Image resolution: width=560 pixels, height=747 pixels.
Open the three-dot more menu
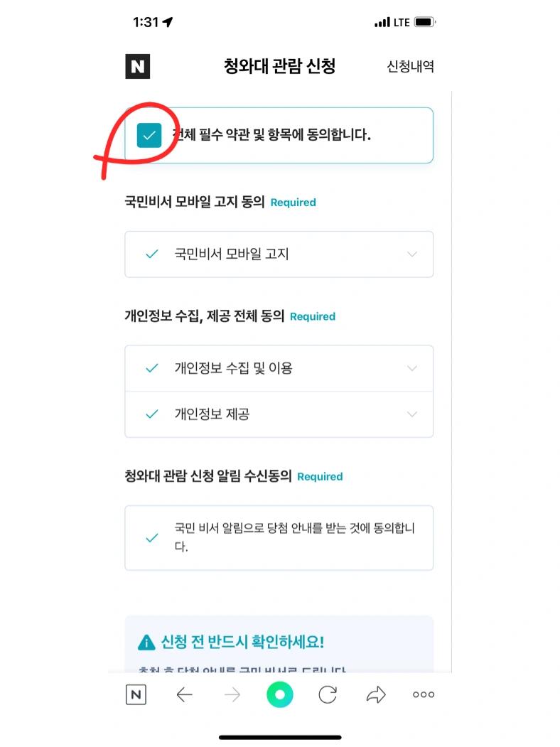coord(424,694)
